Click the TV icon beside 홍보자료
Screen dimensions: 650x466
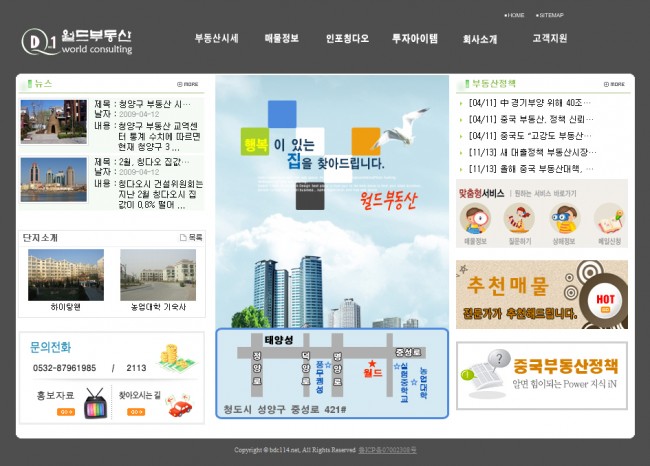(96, 403)
